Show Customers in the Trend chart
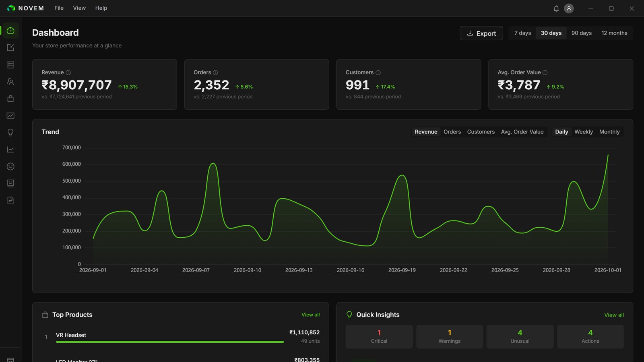The width and height of the screenshot is (644, 362). (x=481, y=132)
